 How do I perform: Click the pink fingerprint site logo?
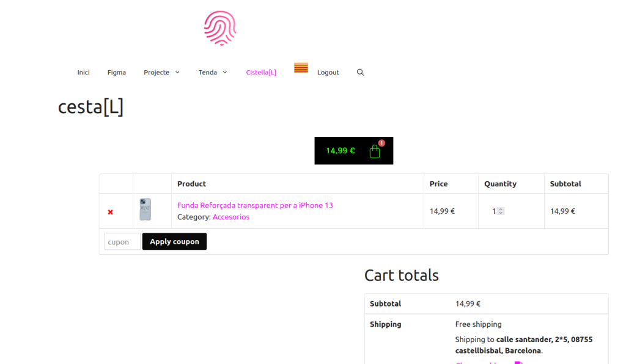220,28
